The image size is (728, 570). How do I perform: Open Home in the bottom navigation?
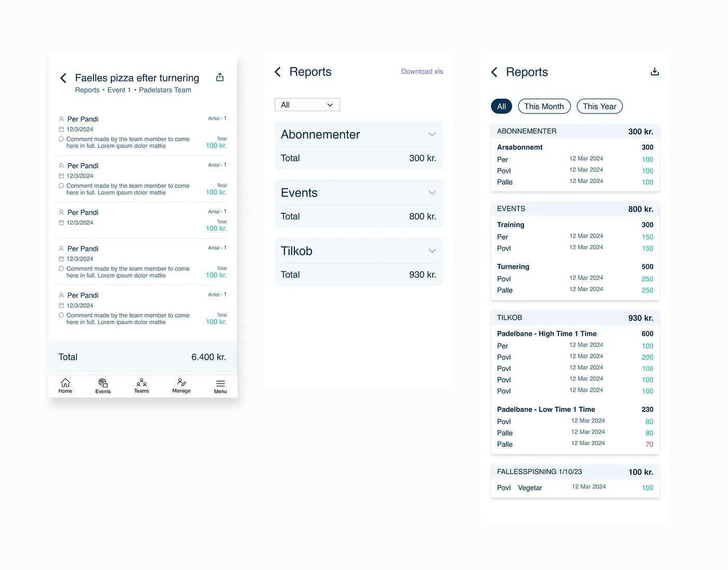pos(66,386)
